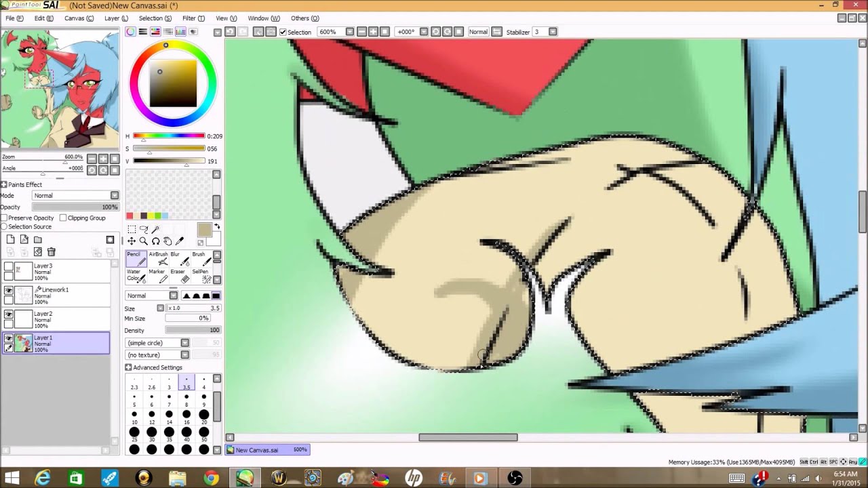Click the Navigator preview thumbnail
Screen dimensions: 868x488
tap(60, 89)
